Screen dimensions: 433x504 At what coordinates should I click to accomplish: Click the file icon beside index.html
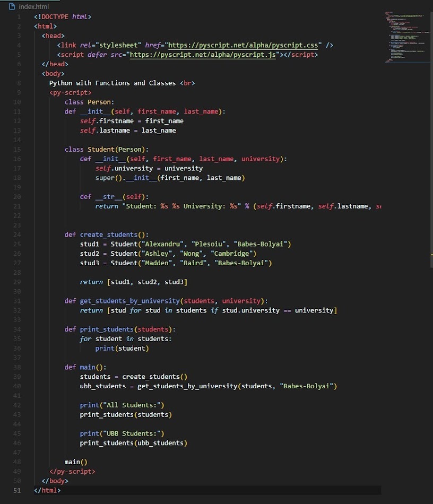[12, 6]
